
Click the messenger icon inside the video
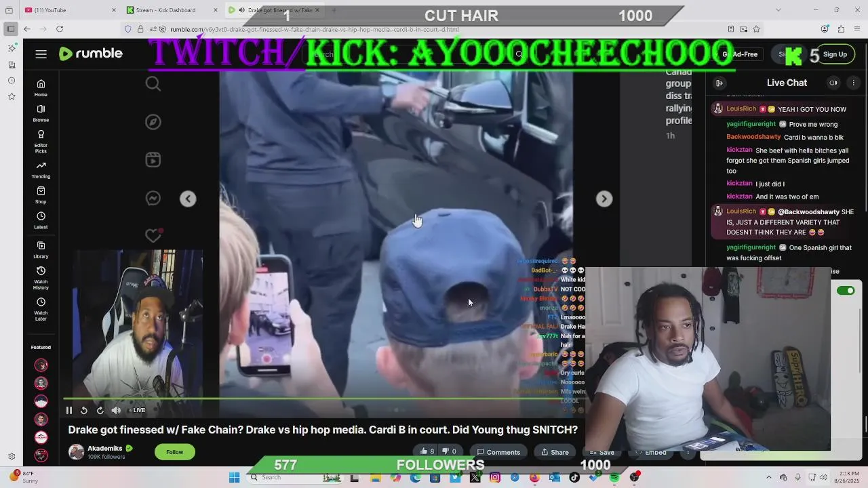tap(153, 198)
